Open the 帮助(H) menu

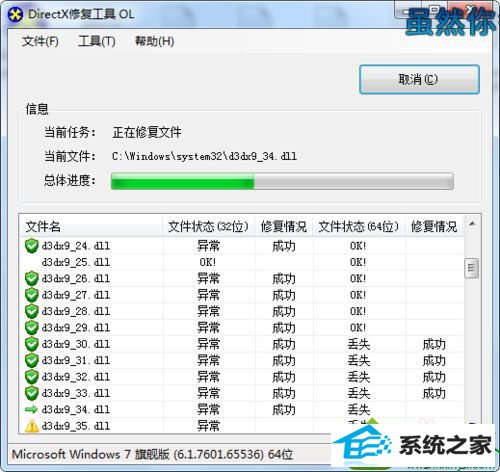click(x=154, y=41)
